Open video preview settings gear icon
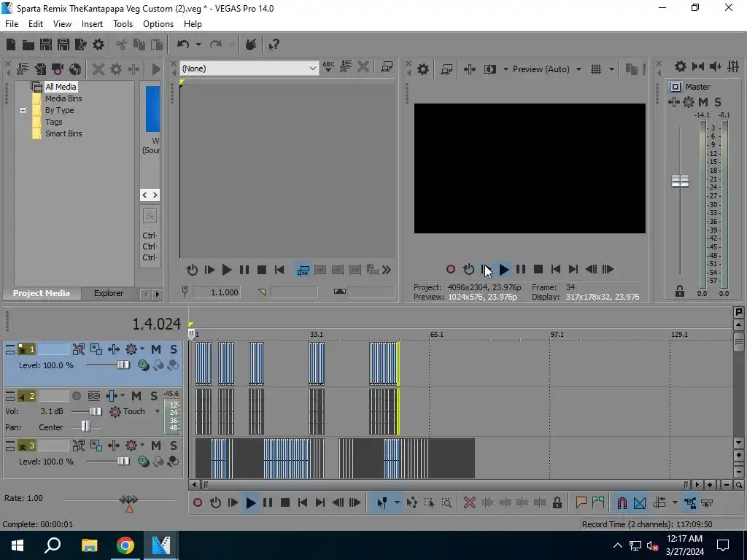Screen dimensions: 747x560 click(423, 69)
